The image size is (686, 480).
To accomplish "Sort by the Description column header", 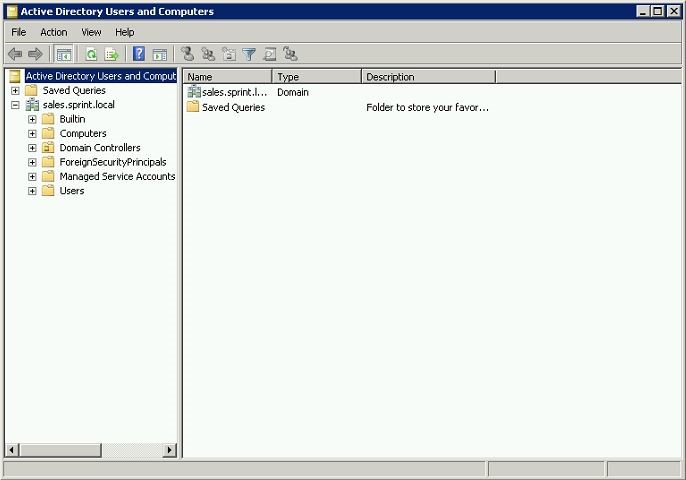I will point(429,77).
